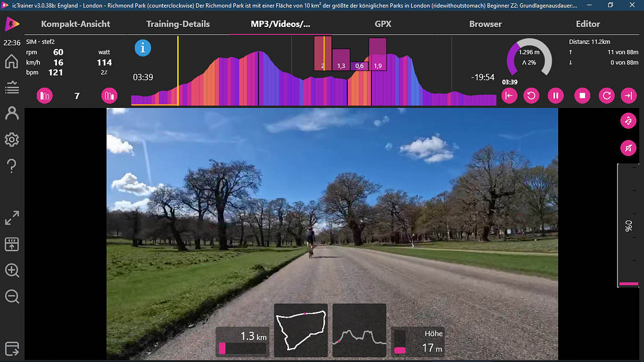This screenshot has height=362, width=644.
Task: Decrease the gear level below 7
Action: point(45,96)
